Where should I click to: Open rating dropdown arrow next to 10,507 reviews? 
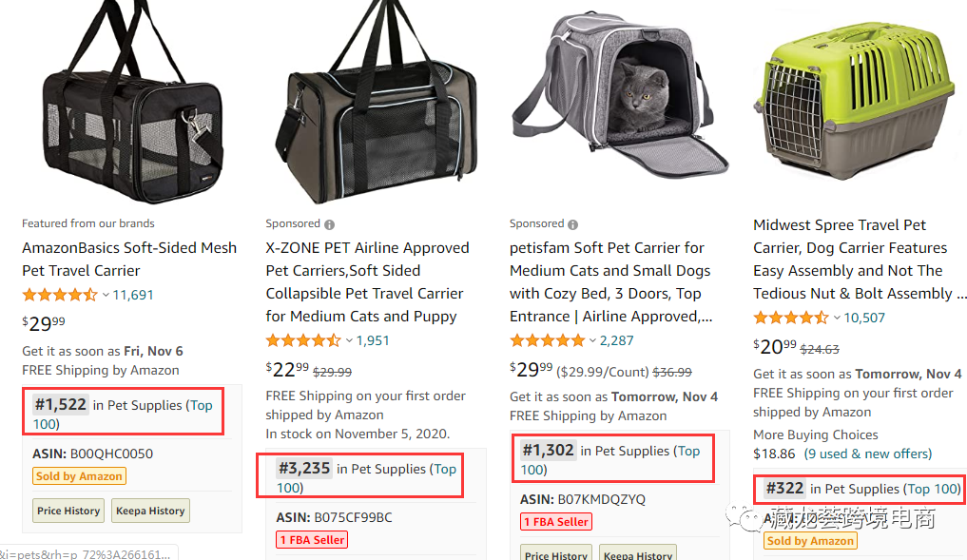837,318
